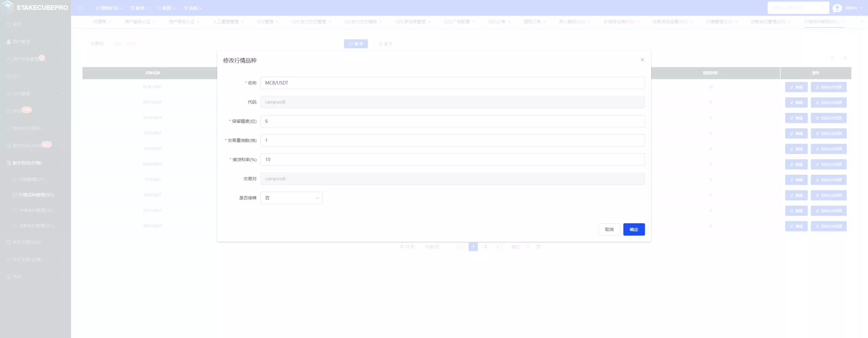This screenshot has width=868, height=338.
Task: Click 编辑 for the MCB/USDT row
Action: coord(796,87)
